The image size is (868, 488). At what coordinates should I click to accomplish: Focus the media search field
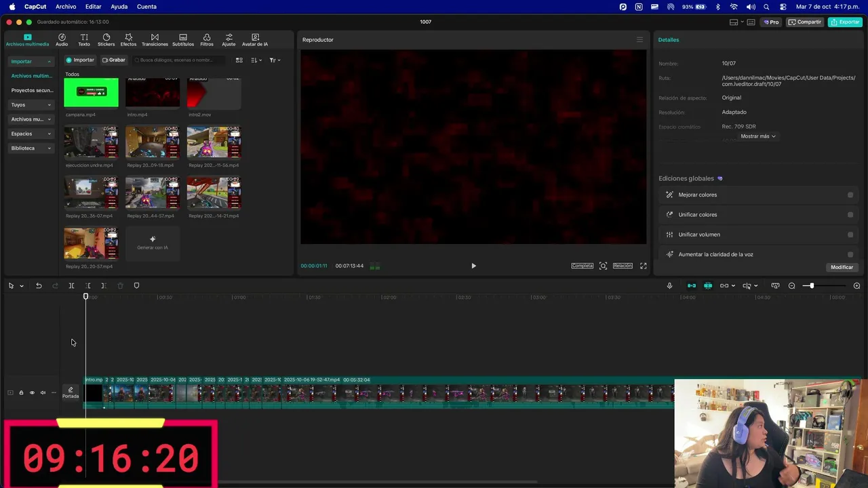[x=179, y=60]
